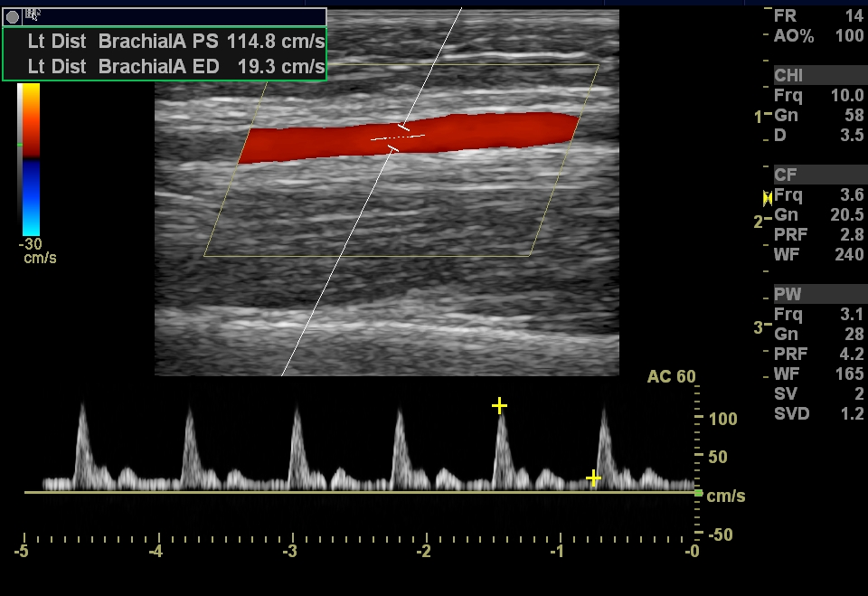This screenshot has height=596, width=868.
Task: Select the CF parameter header
Action: click(x=785, y=175)
